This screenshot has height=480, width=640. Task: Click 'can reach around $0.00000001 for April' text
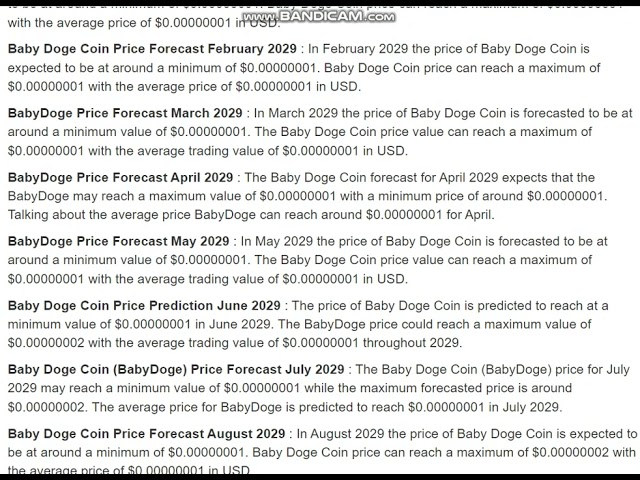pos(370,215)
